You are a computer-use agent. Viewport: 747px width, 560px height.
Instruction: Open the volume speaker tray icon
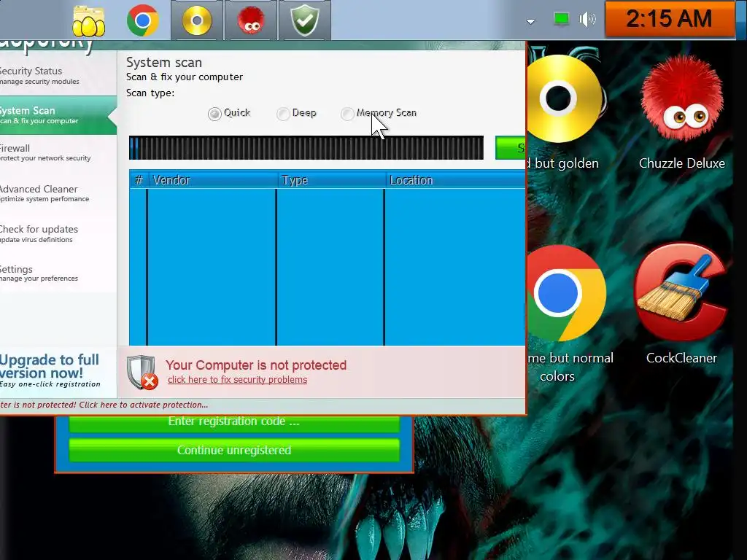(x=588, y=19)
